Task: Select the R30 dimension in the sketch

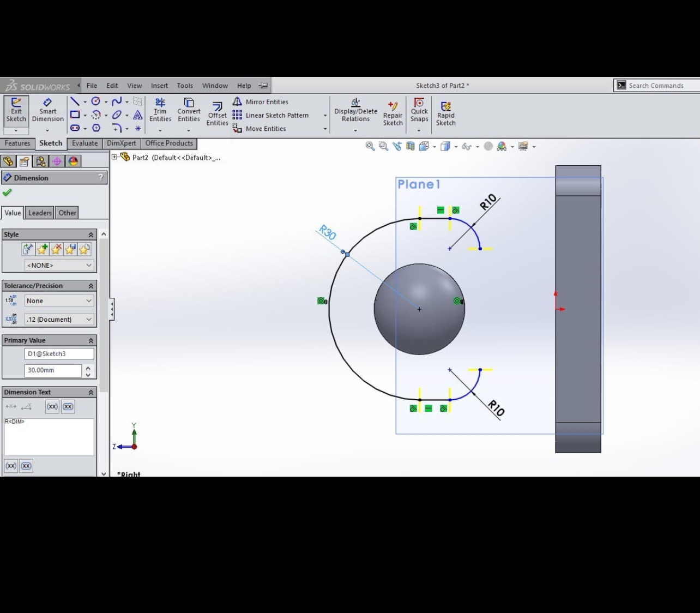Action: pyautogui.click(x=328, y=232)
